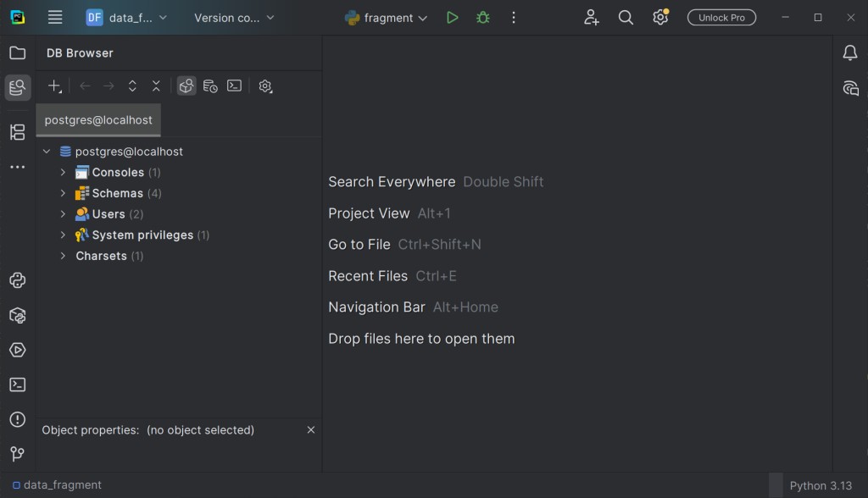The image size is (868, 498).
Task: Collapse all nodes in DB Browser tree
Action: pyautogui.click(x=156, y=86)
